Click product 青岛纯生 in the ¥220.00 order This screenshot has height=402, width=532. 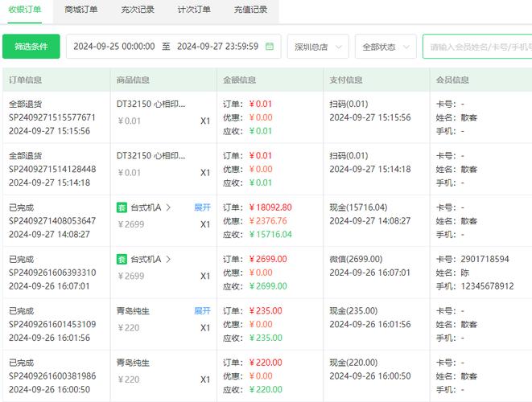[133, 363]
